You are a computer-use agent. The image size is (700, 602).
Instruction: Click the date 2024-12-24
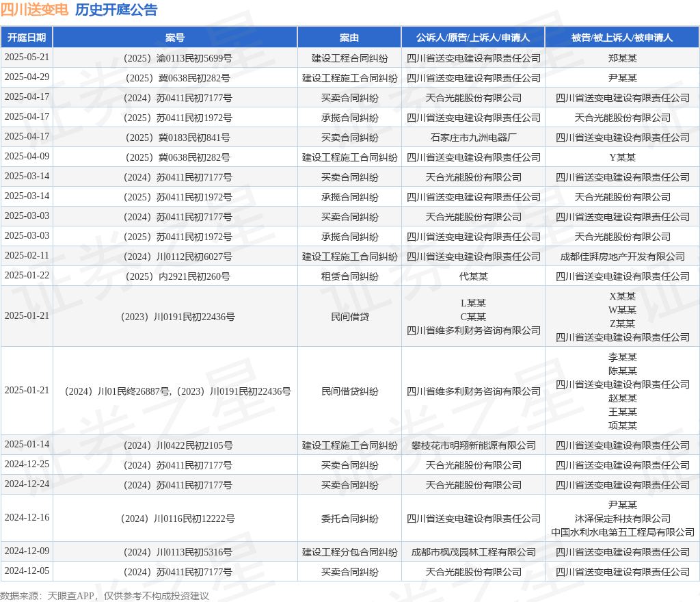[x=27, y=484]
